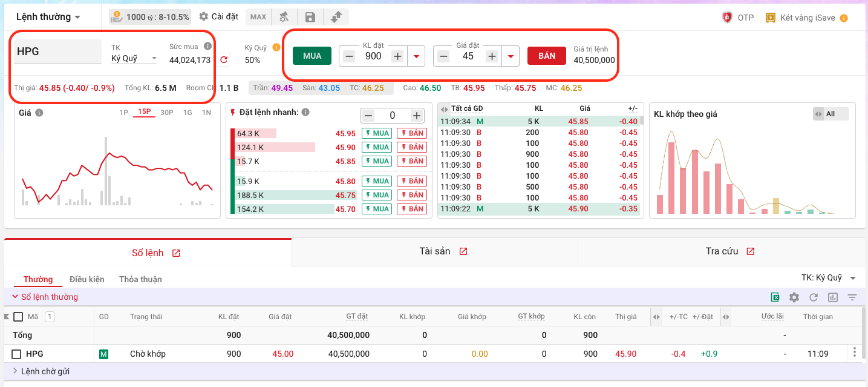The height and width of the screenshot is (387, 868).
Task: Select the 1N chart interval
Action: point(206,112)
